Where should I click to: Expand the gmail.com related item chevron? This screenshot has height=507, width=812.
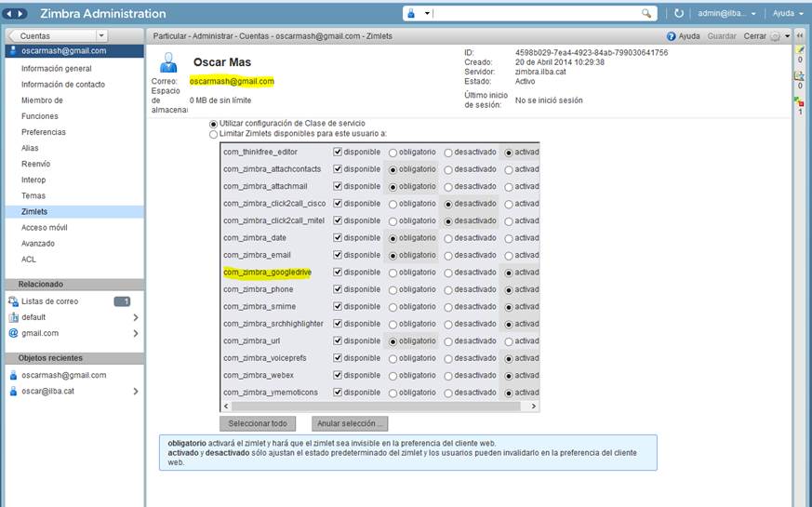(136, 333)
